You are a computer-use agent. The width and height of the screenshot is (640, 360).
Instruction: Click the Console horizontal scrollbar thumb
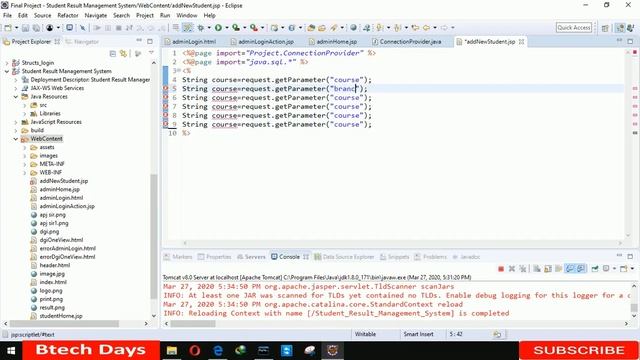(x=193, y=324)
